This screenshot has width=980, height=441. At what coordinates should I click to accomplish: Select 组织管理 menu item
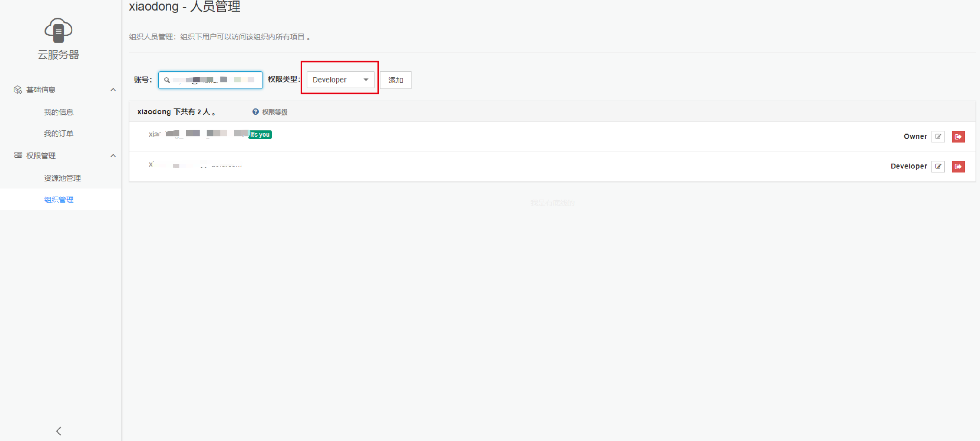pyautogui.click(x=58, y=200)
